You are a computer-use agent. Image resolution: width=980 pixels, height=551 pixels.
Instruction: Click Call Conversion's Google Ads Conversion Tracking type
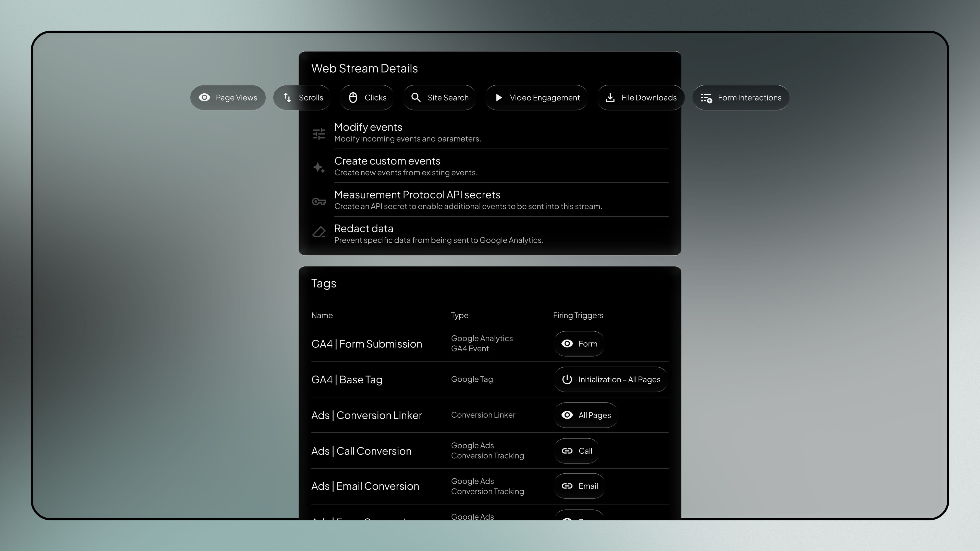point(487,450)
